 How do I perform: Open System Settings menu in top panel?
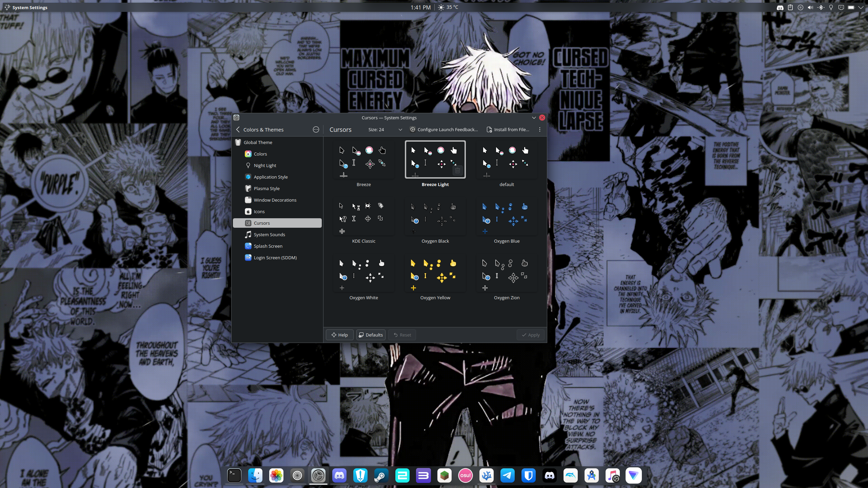point(30,7)
